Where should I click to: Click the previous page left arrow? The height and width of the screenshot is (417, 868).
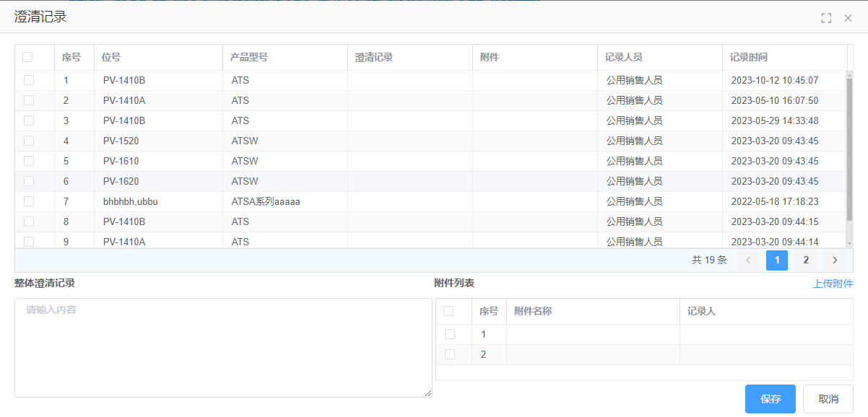[748, 260]
